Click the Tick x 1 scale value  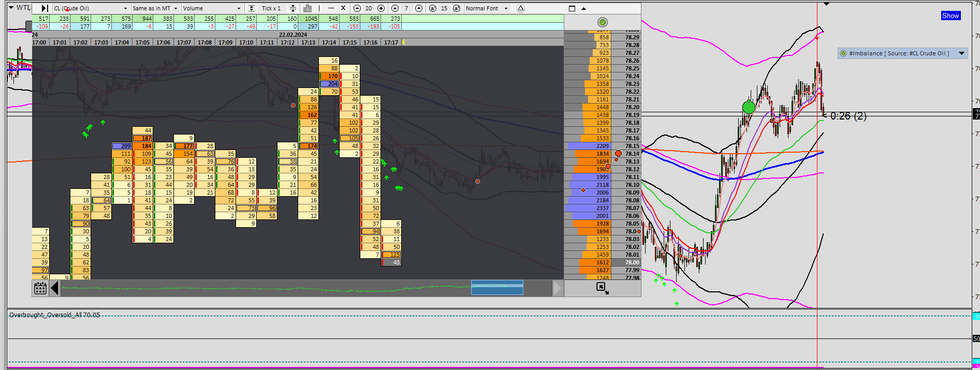[x=271, y=8]
